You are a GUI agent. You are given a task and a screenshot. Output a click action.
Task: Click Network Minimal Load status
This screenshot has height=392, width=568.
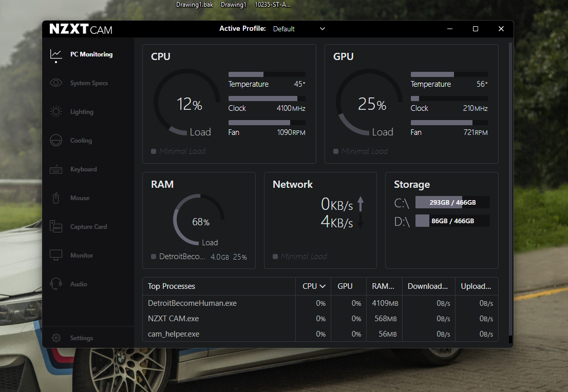pos(300,257)
